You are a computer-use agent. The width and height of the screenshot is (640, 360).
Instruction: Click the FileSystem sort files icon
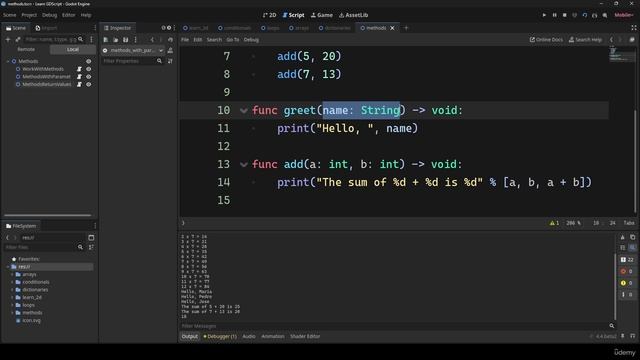91,247
